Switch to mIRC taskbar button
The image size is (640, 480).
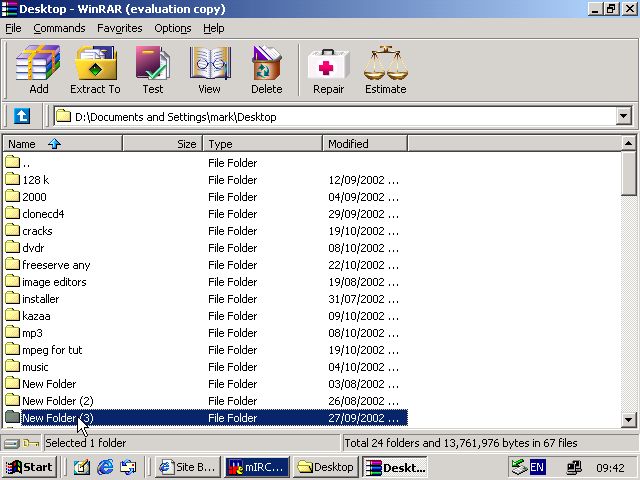(x=257, y=467)
